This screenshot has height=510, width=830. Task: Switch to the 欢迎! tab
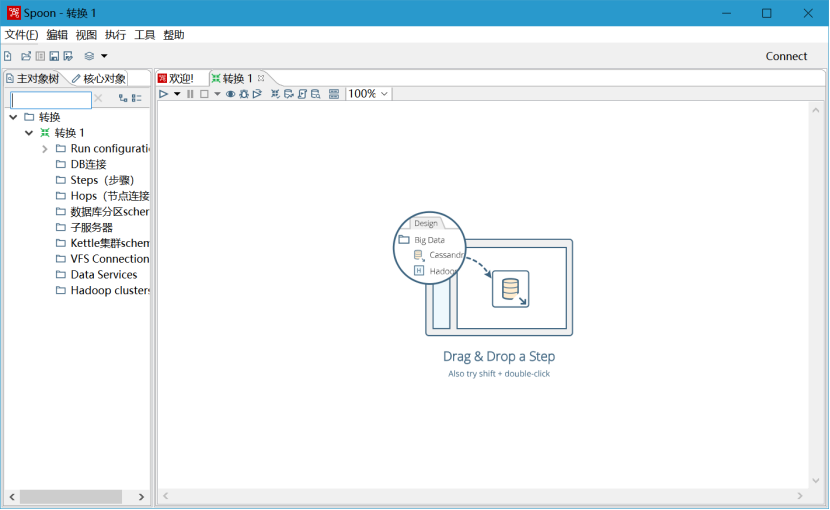click(176, 78)
